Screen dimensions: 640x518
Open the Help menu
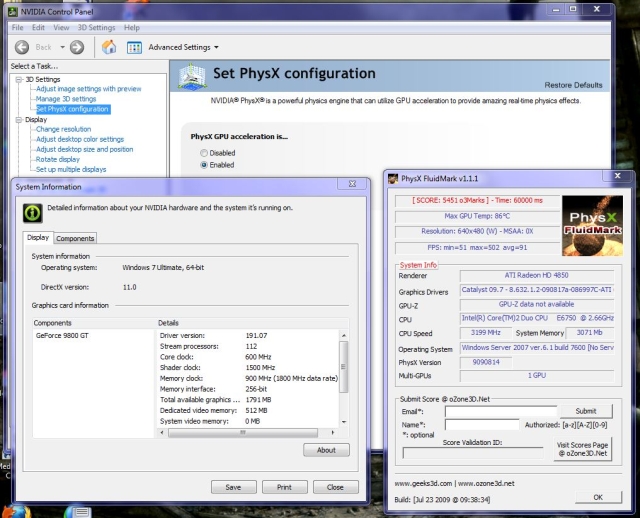click(x=132, y=28)
